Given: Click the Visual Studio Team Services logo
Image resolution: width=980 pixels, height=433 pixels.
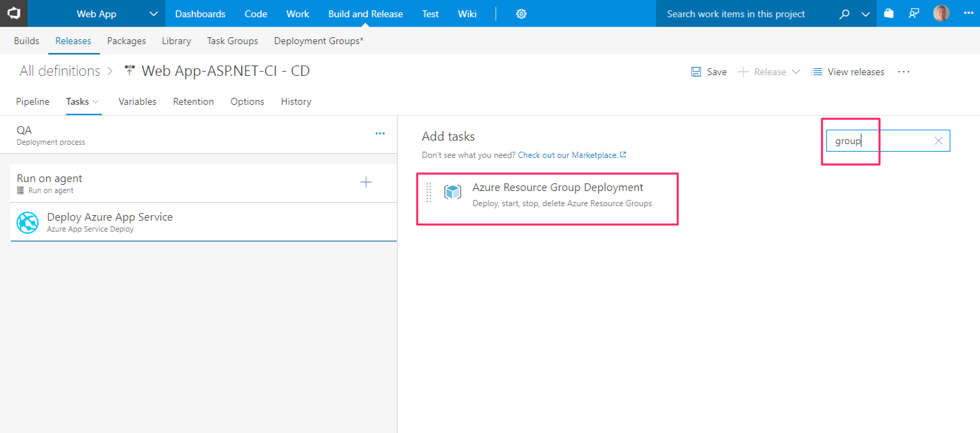Looking at the screenshot, I should click(x=14, y=13).
